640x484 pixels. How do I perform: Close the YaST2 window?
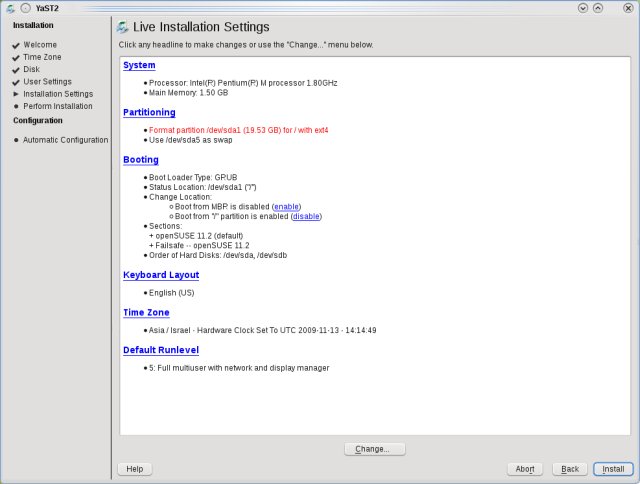point(628,8)
